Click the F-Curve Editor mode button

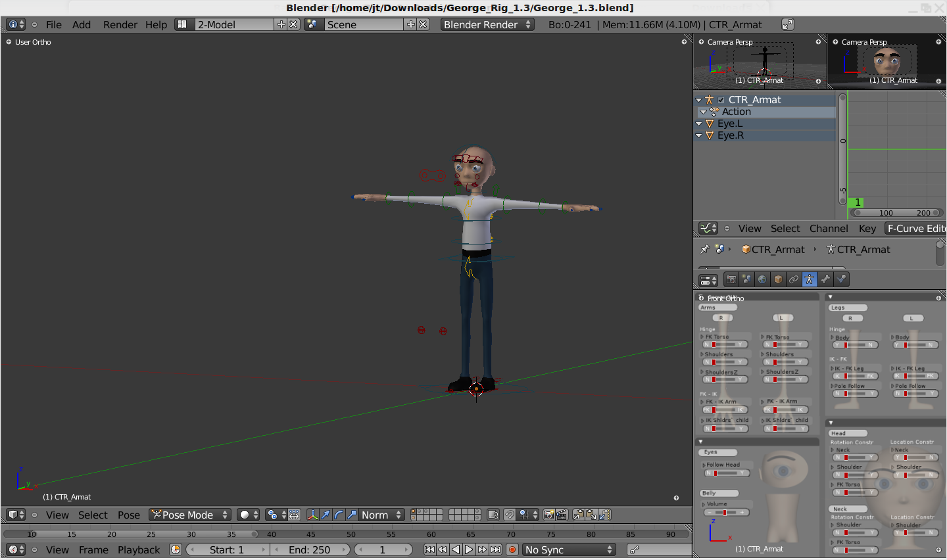(x=915, y=229)
